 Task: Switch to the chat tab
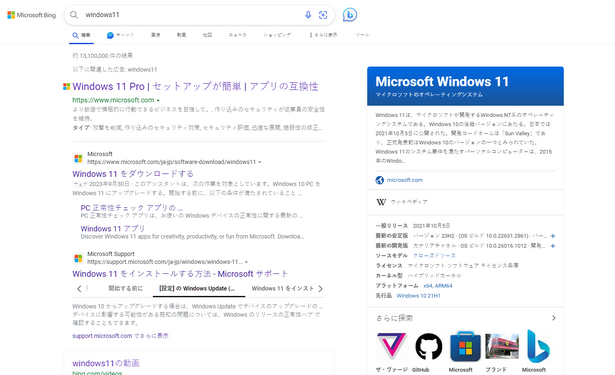click(120, 35)
